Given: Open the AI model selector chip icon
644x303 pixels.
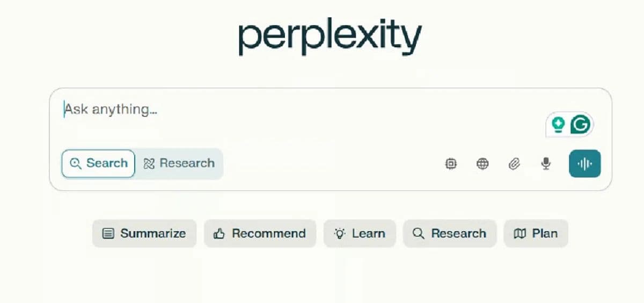Looking at the screenshot, I should point(451,164).
